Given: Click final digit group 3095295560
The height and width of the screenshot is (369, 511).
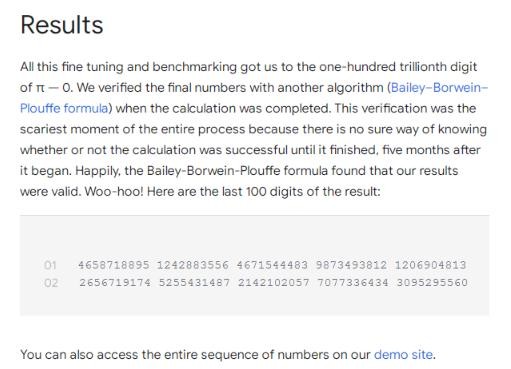Looking at the screenshot, I should pos(432,283).
